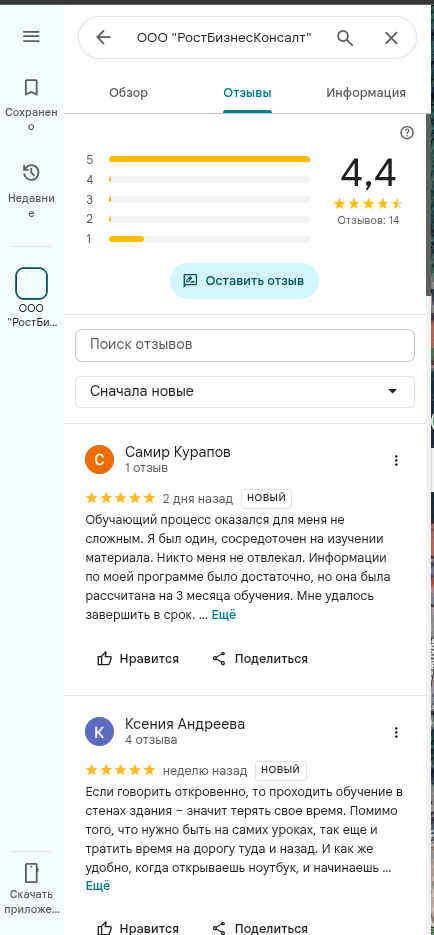The height and width of the screenshot is (935, 434).
Task: Click the "неделю назад" review date
Action: 205,770
